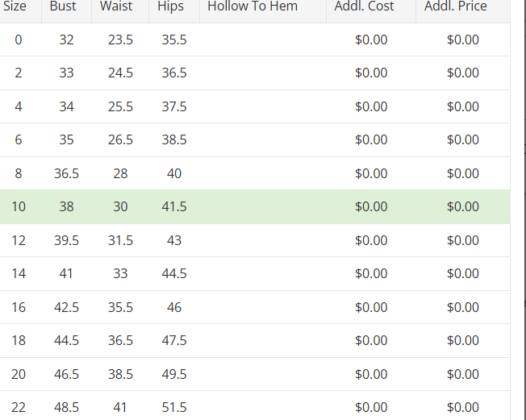The image size is (526, 420).
Task: Click the Addl. Price column header
Action: click(456, 6)
